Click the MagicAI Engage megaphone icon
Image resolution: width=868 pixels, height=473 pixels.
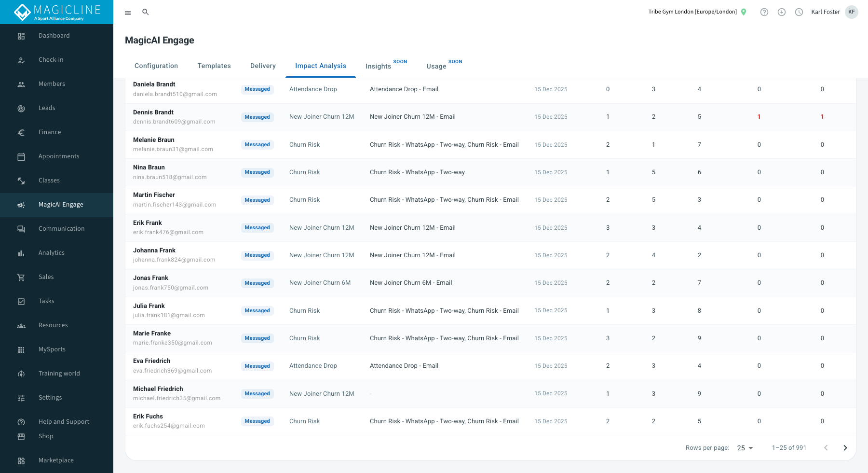coord(21,205)
